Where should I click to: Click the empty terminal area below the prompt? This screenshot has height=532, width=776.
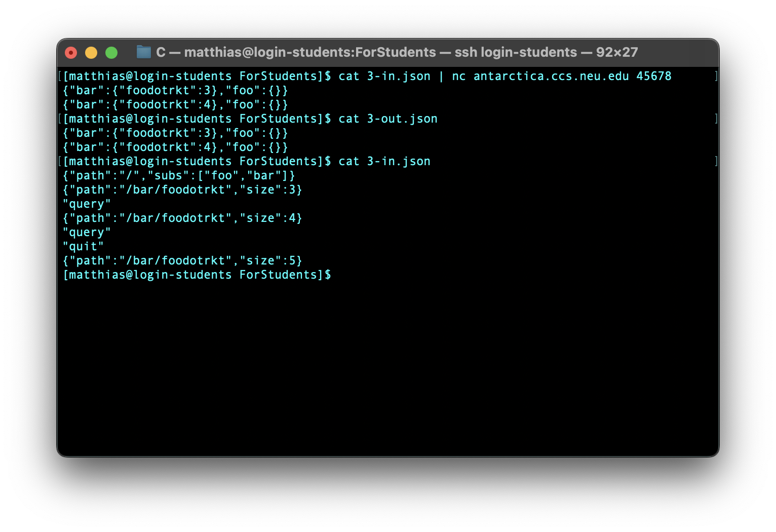387,365
